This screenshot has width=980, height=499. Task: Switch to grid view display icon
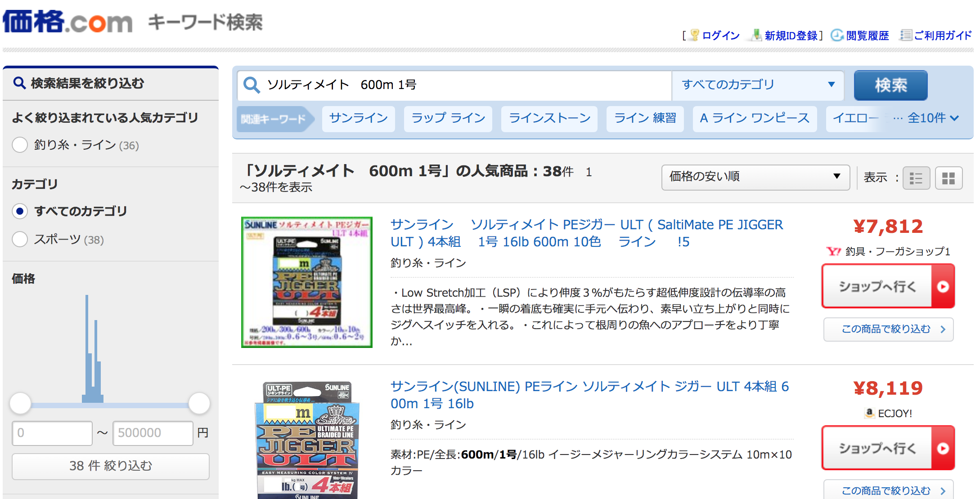(x=949, y=178)
